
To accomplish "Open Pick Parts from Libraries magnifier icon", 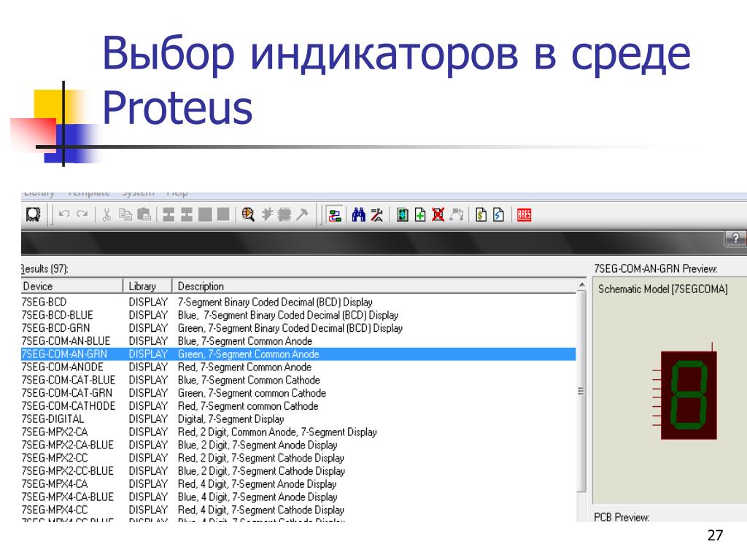I will (x=248, y=215).
